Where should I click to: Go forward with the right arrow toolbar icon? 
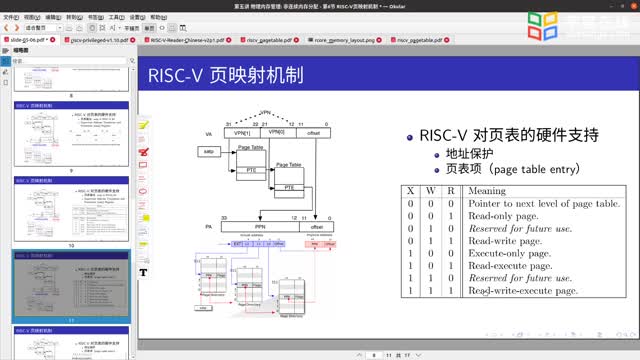point(17,28)
